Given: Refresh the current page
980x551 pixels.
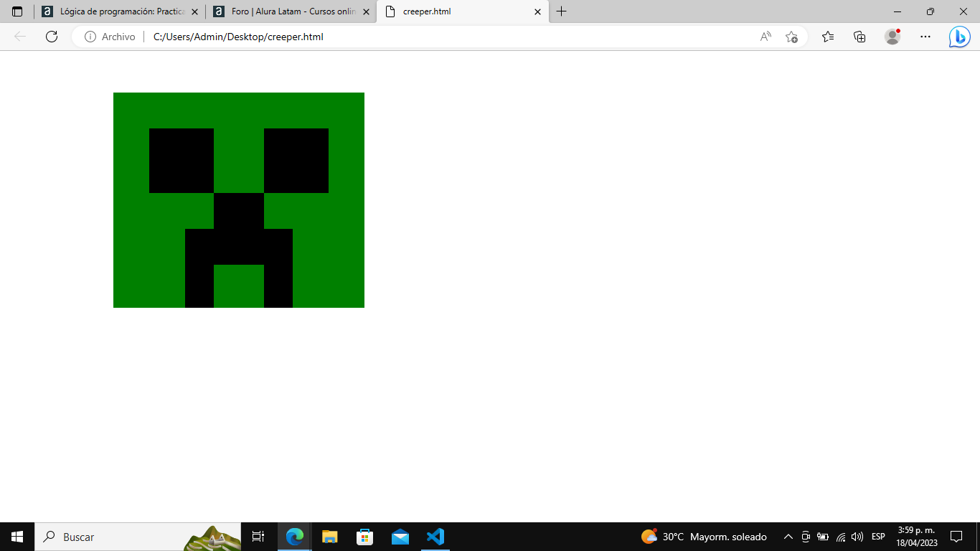Looking at the screenshot, I should click(x=52, y=37).
